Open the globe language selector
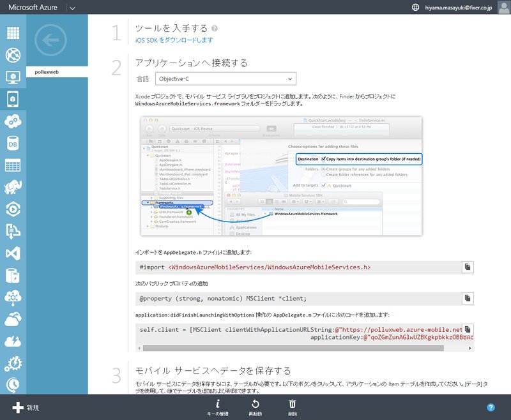Screen dimensions: 511x420 (x=415, y=7)
